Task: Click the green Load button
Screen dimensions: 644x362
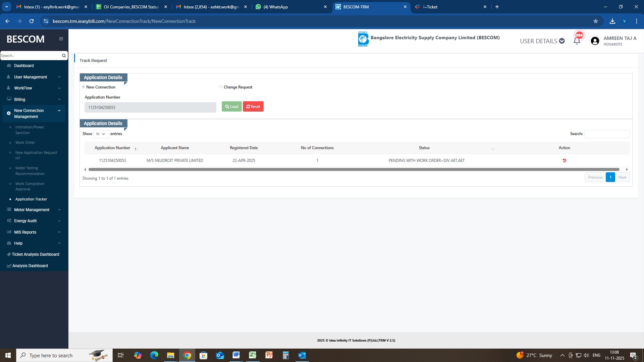Action: pos(231,107)
